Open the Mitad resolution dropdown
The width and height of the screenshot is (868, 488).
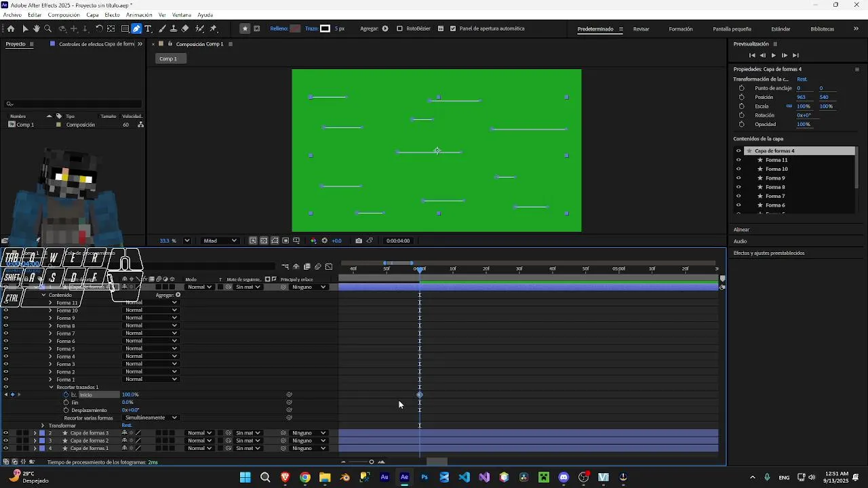coord(220,241)
